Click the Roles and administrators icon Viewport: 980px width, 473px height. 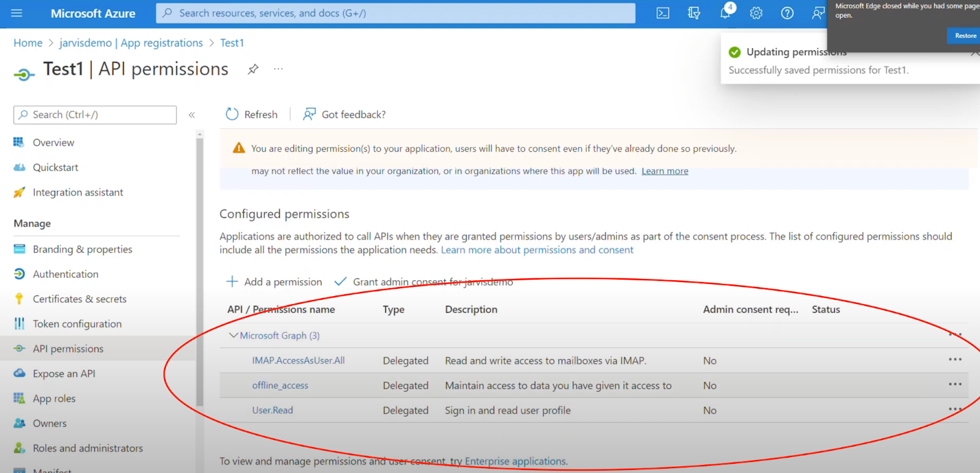19,448
